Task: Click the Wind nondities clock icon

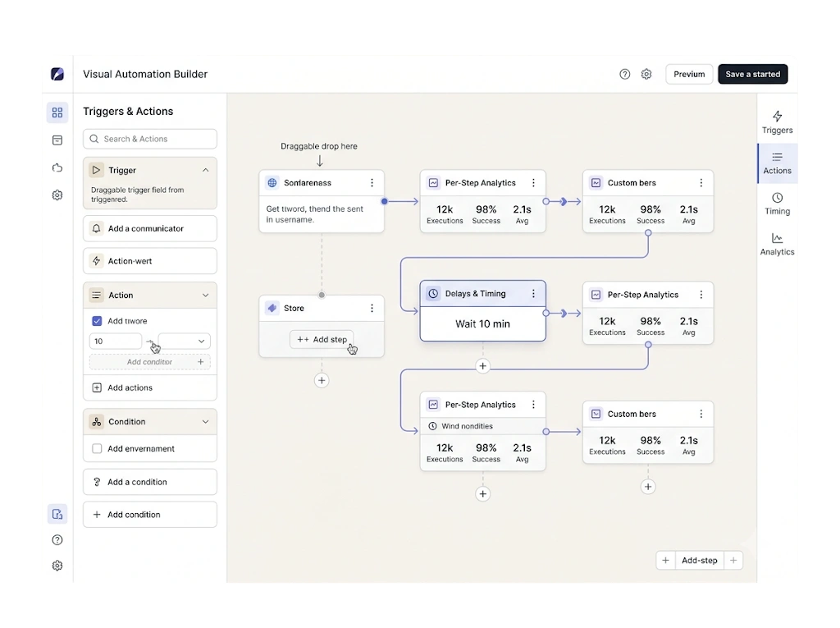Action: (433, 426)
